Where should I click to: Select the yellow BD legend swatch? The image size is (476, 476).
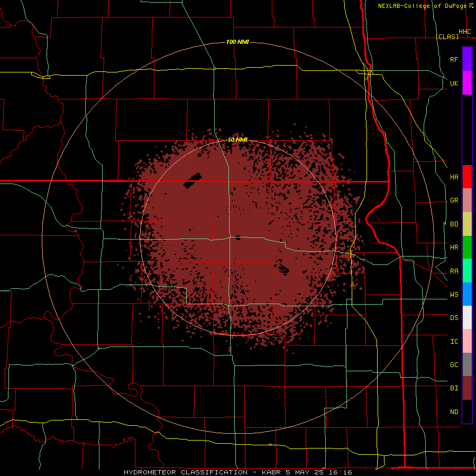(467, 224)
